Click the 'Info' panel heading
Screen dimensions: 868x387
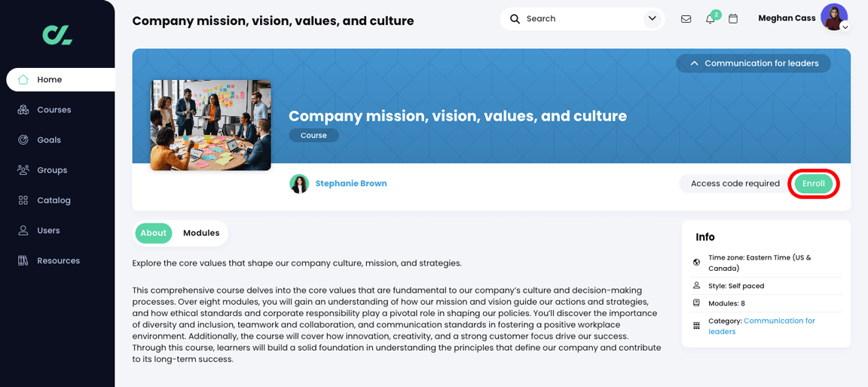click(705, 238)
